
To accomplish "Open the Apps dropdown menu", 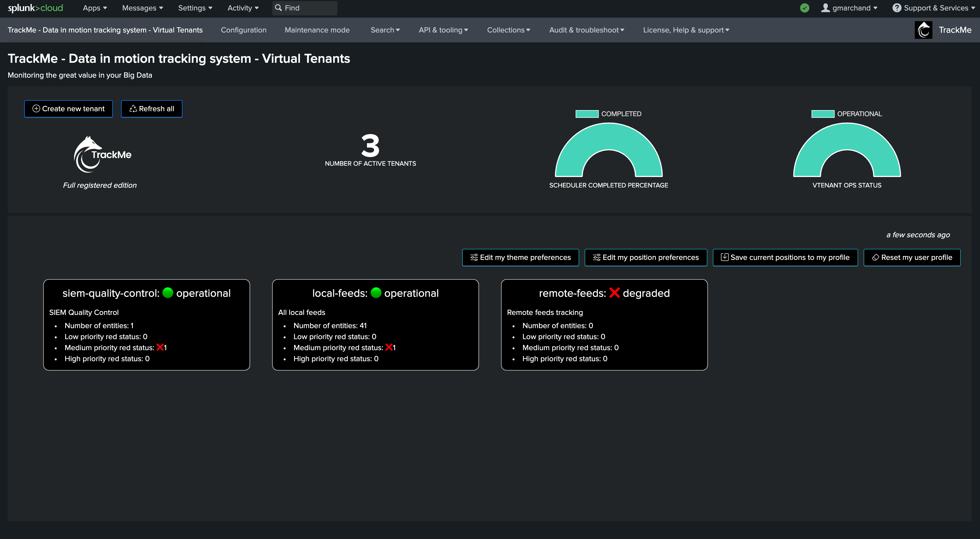I will point(95,8).
